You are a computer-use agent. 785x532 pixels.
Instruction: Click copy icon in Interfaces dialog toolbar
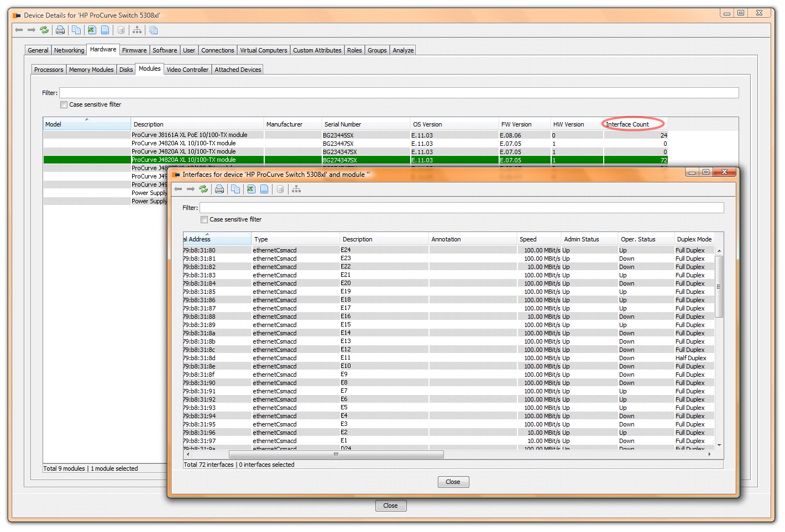click(x=236, y=189)
